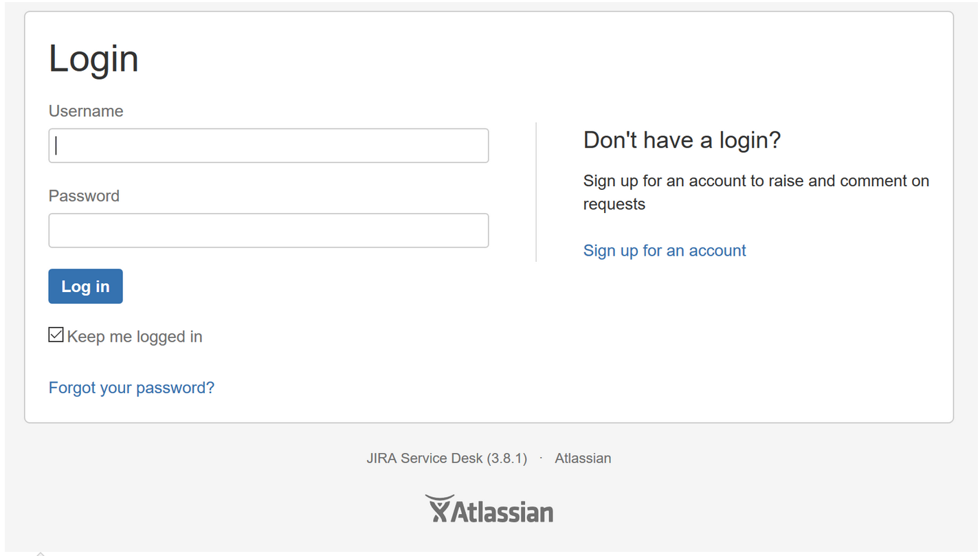Screen dimensions: 980x556
Task: Open the JIRA Service Desk (3.8.1) footer link
Action: [447, 458]
